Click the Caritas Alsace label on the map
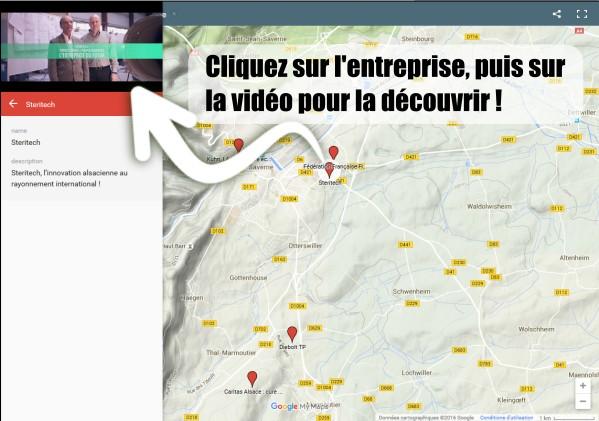This screenshot has width=599, height=421. pos(253,392)
